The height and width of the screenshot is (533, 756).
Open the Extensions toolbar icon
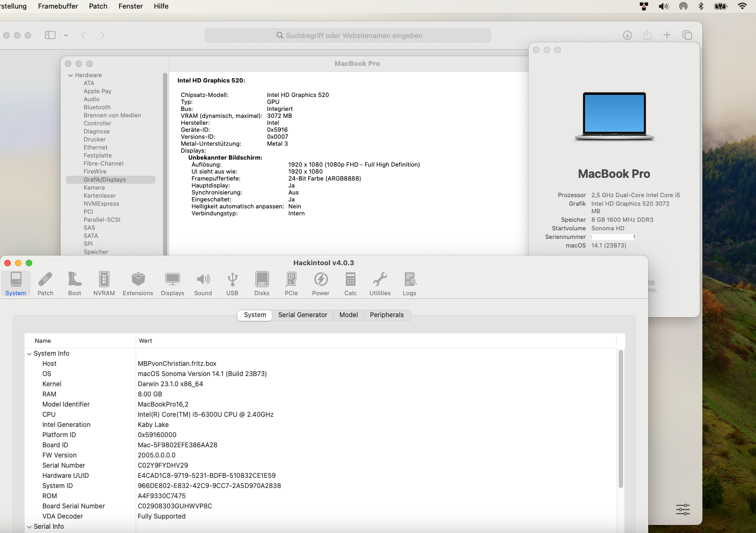pyautogui.click(x=138, y=283)
